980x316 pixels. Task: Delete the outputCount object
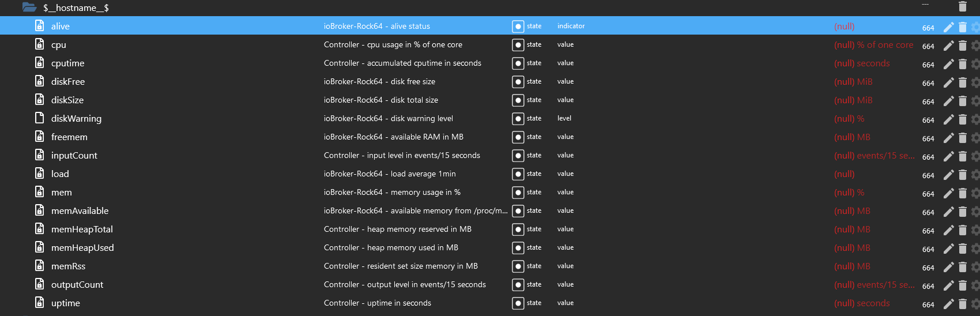click(962, 285)
